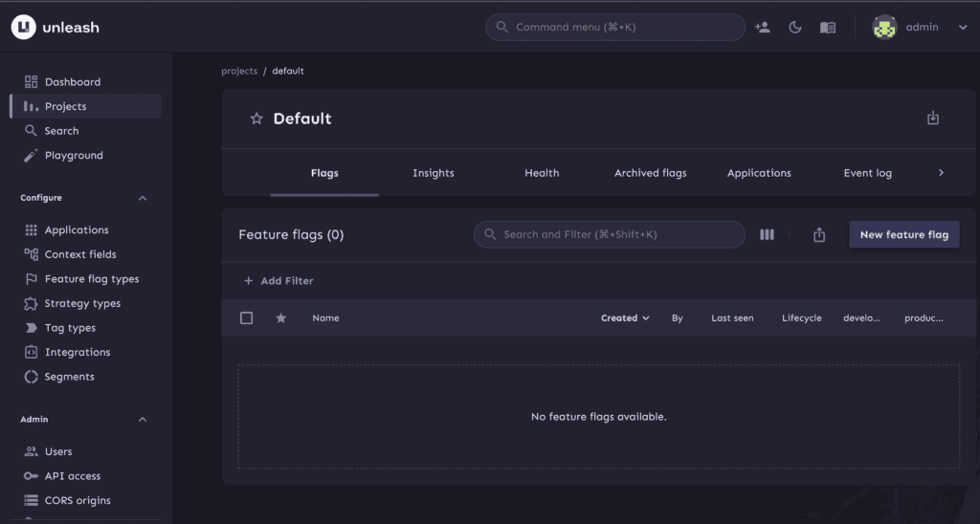Open documentation via the book icon
980x524 pixels.
[828, 28]
